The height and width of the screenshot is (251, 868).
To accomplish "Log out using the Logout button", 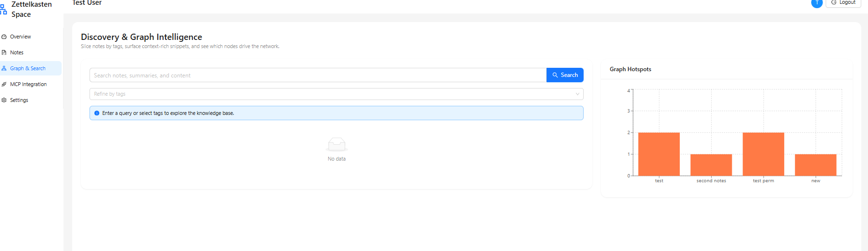I will pyautogui.click(x=843, y=3).
